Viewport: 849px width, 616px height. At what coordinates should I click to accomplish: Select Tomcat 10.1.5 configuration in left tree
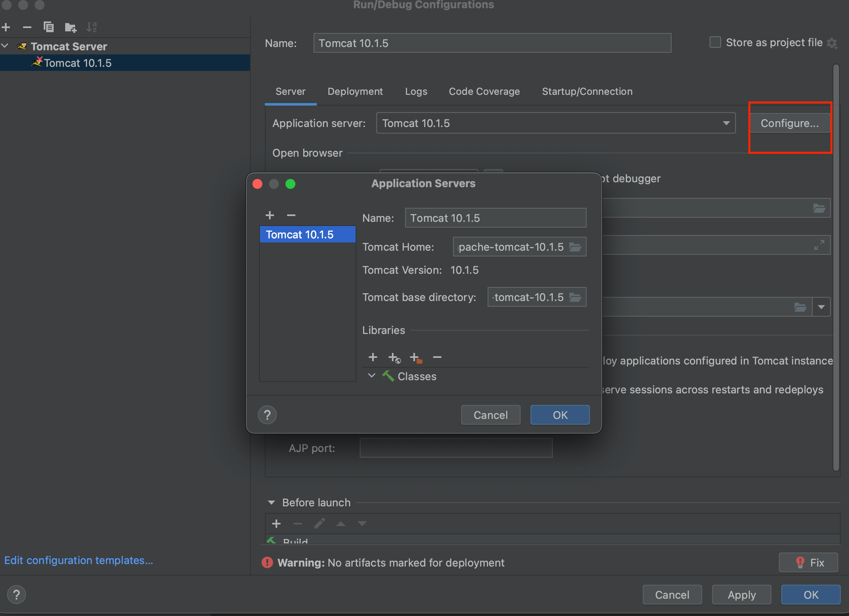pos(125,63)
